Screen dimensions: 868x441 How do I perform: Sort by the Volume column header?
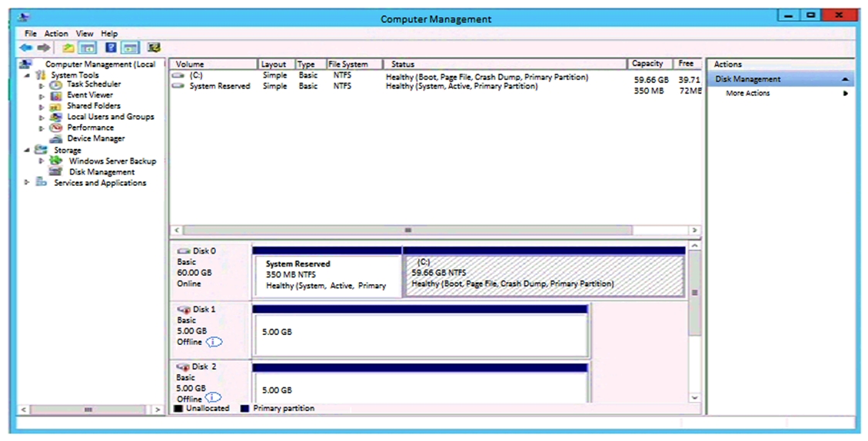click(213, 65)
